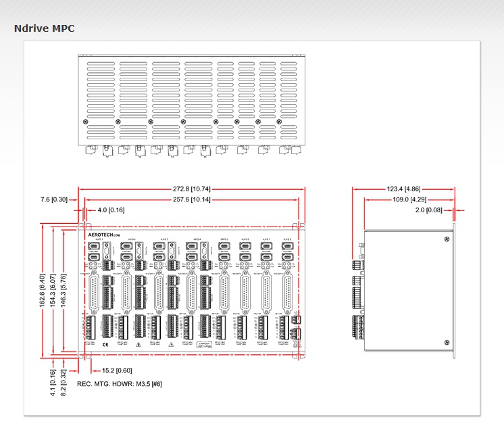Click the 2.0 [0.08] dimension label
The image size is (504, 430).
coord(428,210)
